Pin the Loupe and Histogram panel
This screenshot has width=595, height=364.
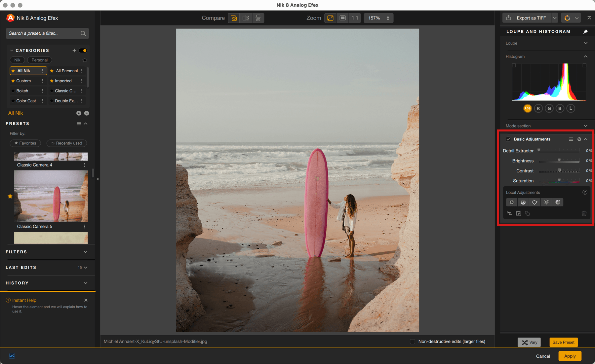585,32
